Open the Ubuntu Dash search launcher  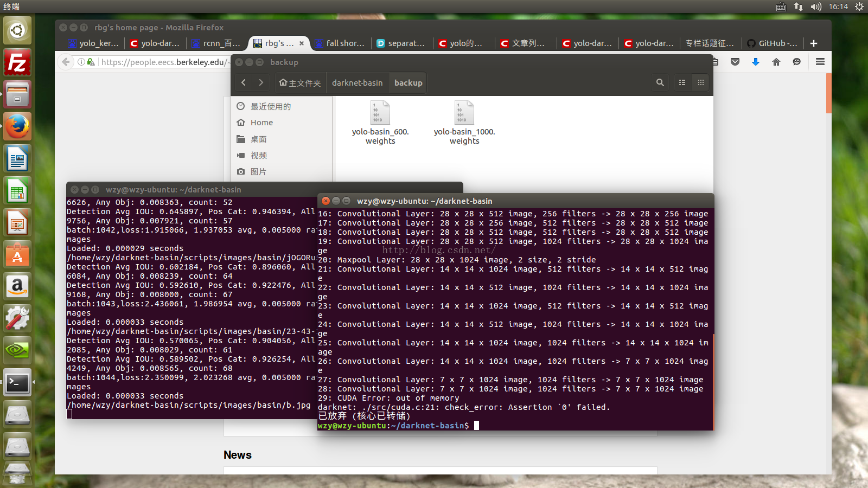[17, 30]
